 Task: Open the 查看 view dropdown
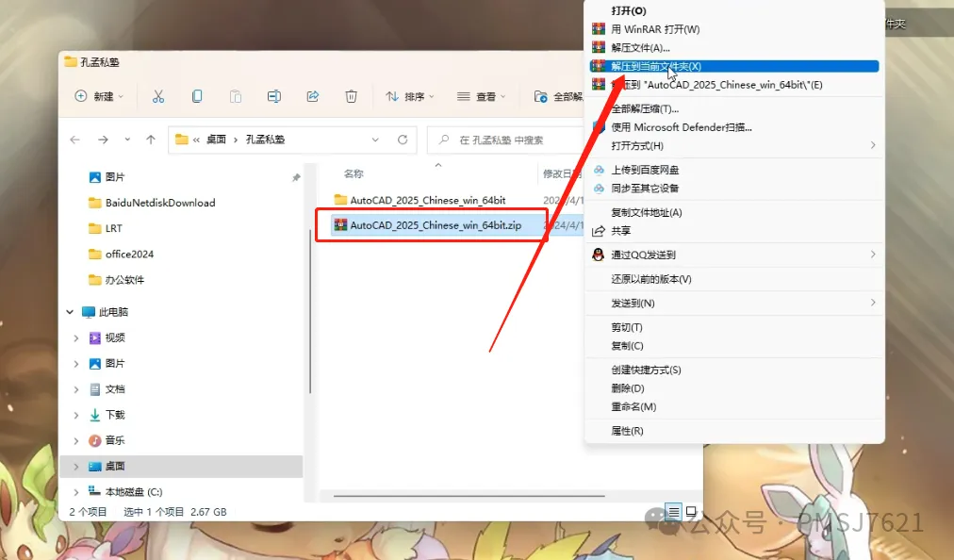tap(482, 96)
